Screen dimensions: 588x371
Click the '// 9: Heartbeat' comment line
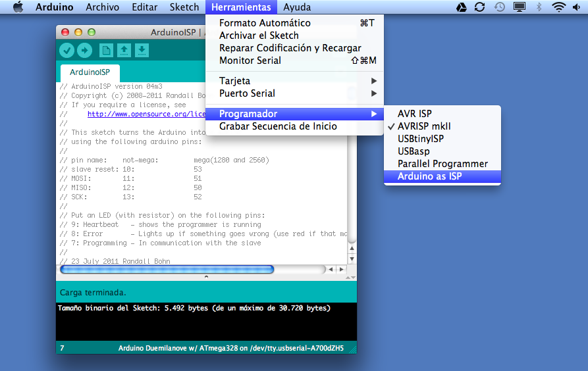(161, 224)
